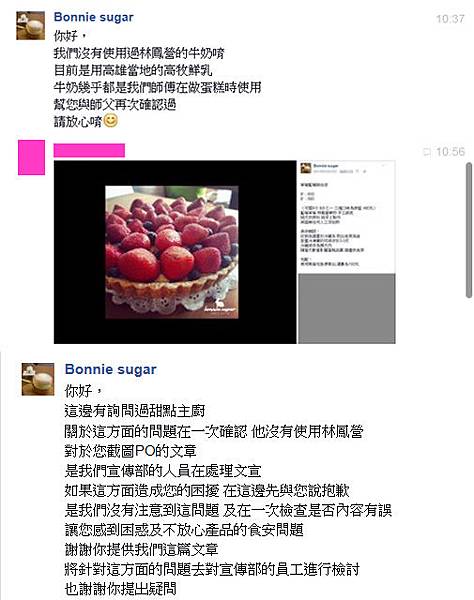Click the Bonnie sugar watermark logo on the tart photo
Image resolution: width=474 pixels, height=600 pixels.
[x=220, y=308]
